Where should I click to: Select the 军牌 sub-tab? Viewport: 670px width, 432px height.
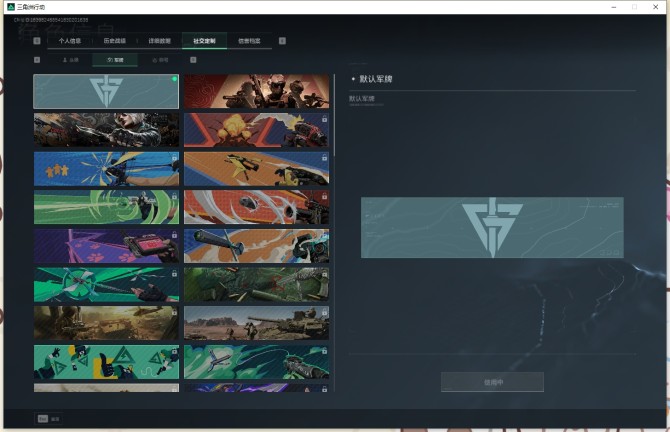pos(115,60)
